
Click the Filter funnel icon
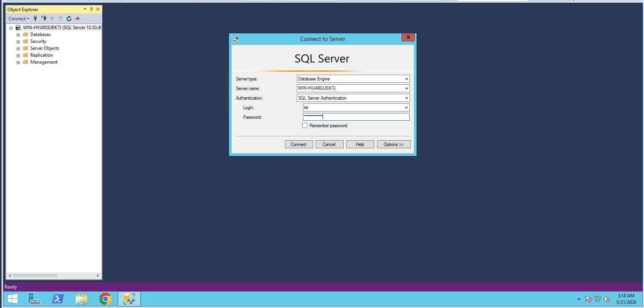(61, 18)
